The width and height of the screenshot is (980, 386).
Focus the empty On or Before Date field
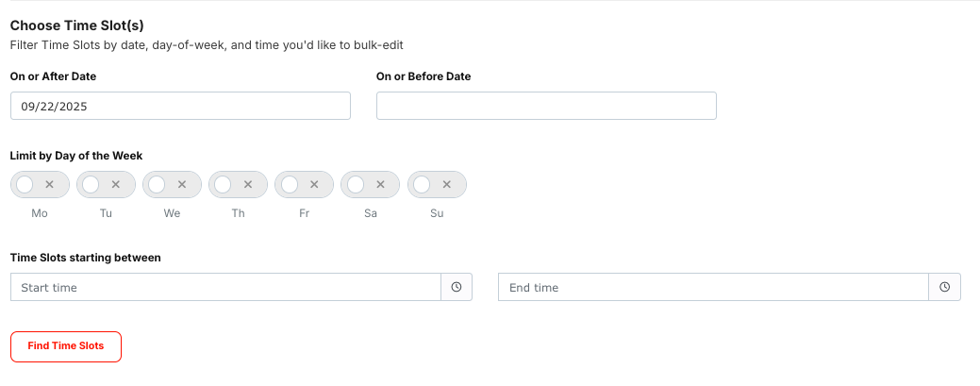click(x=546, y=106)
